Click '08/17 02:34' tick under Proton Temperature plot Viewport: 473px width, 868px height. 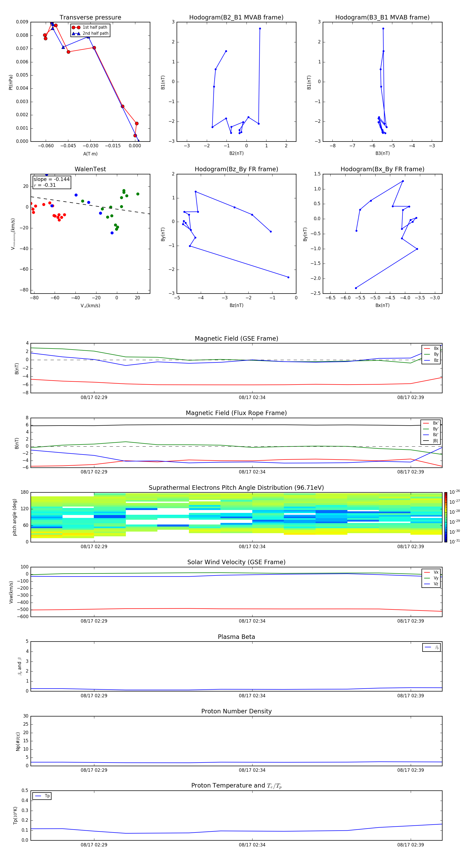coord(252,845)
